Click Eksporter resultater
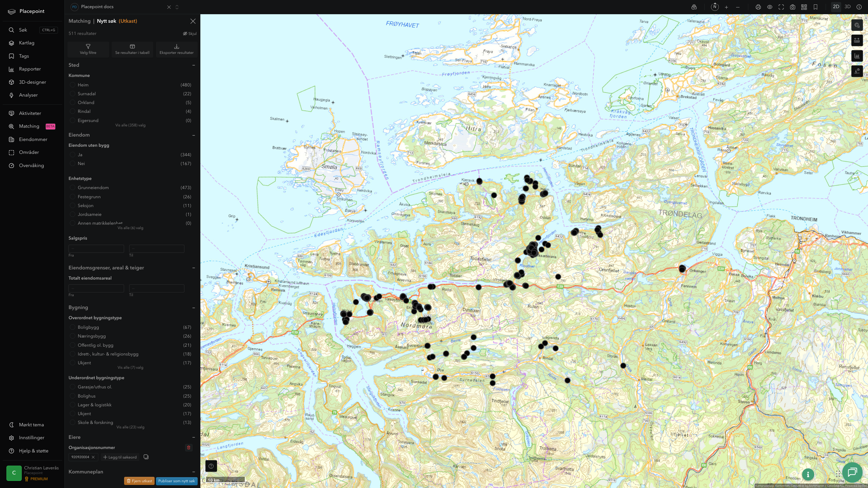Viewport: 868px width, 488px height. point(177,49)
